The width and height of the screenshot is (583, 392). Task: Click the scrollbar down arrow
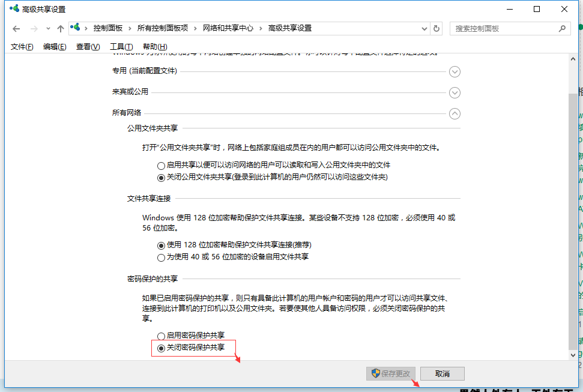pos(573,355)
